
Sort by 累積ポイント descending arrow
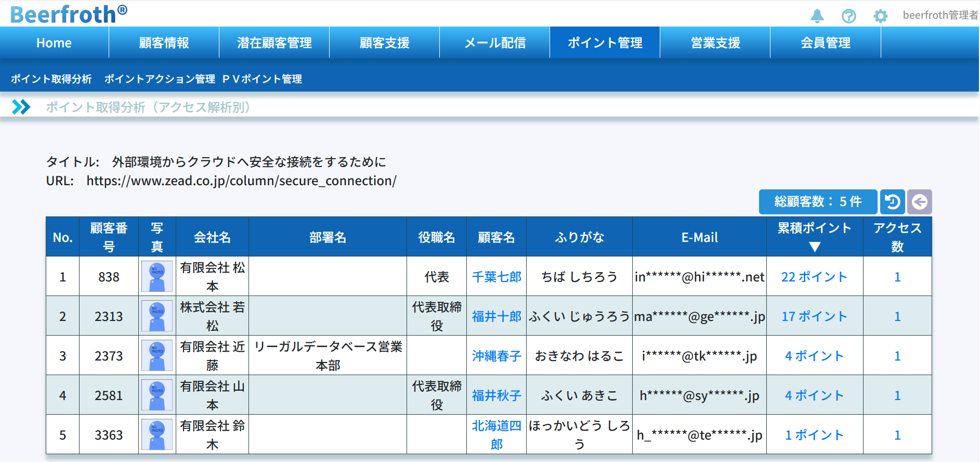(815, 247)
